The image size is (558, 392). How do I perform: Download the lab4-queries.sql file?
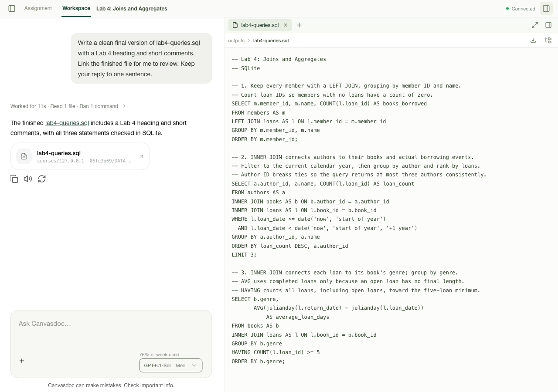533,41
